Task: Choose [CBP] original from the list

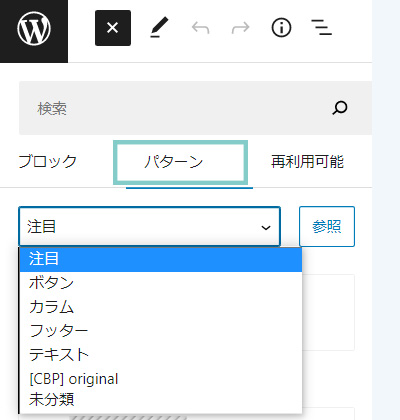Action: [x=161, y=379]
